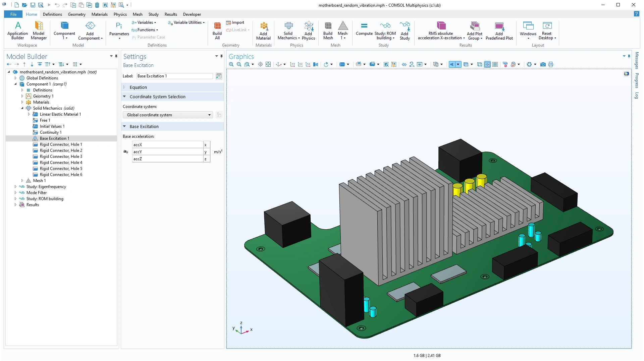Toggle the axis orientation display button
Screen dimensions: 644x361
point(487,64)
